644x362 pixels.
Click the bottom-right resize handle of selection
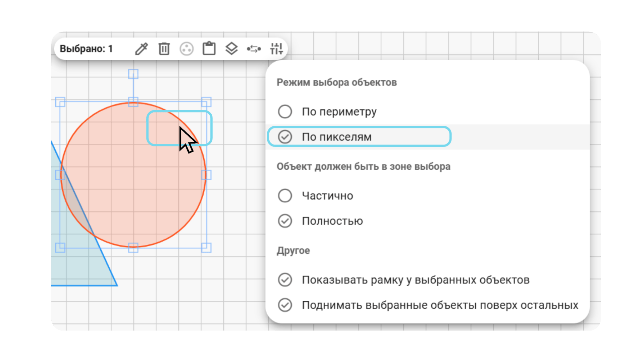click(206, 248)
